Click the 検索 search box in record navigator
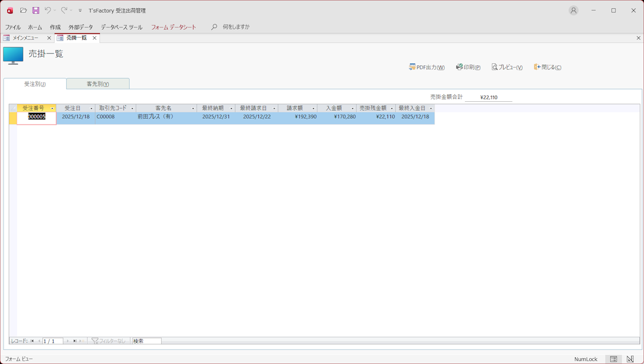644x364 pixels. click(146, 341)
